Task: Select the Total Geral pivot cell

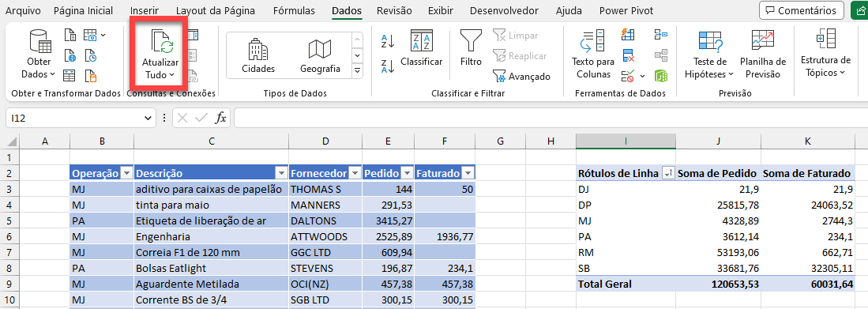Action: click(626, 284)
